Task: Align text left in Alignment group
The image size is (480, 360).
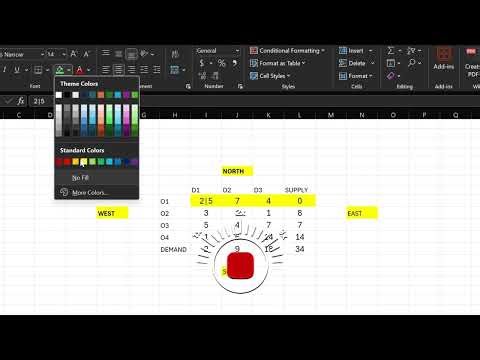Action: [x=106, y=70]
